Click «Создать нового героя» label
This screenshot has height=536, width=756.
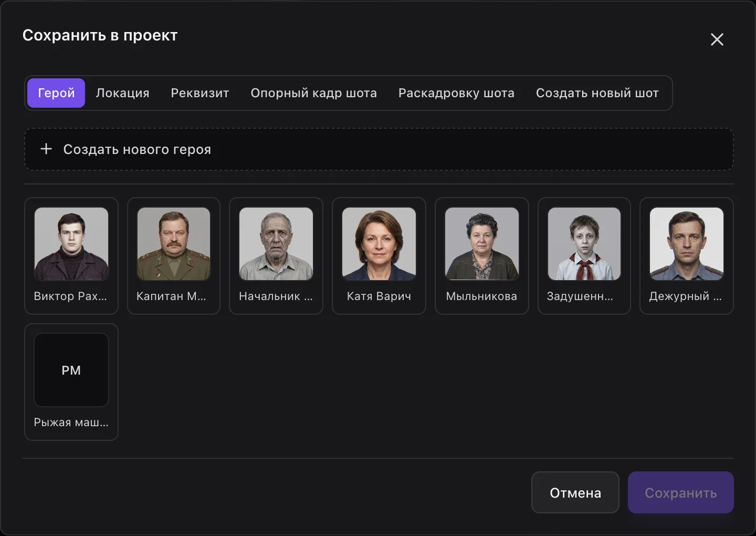pos(137,149)
